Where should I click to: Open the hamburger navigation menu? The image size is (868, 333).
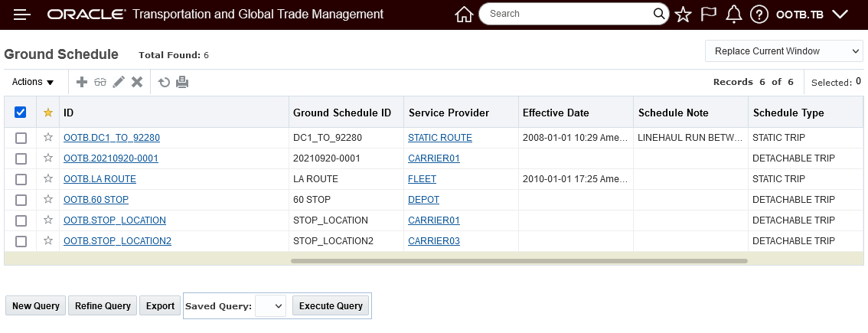point(22,15)
